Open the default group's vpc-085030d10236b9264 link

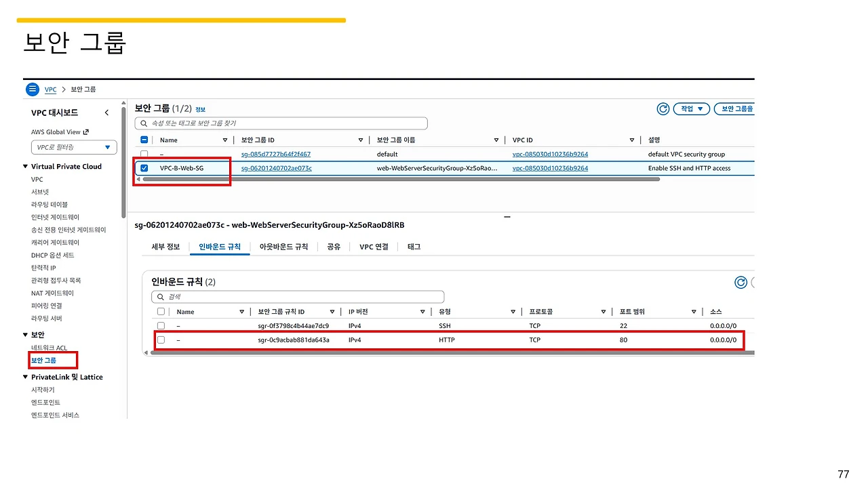tap(550, 155)
